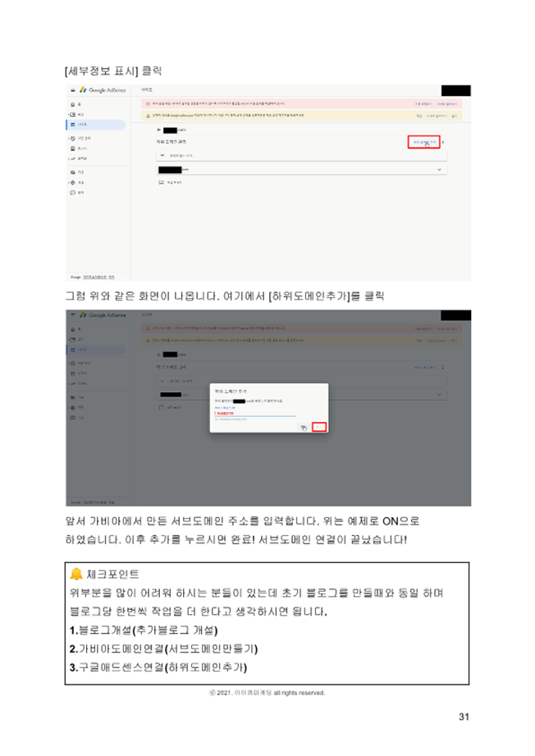Click the copyright notice '2021 ... all rights reserved'

267,693
